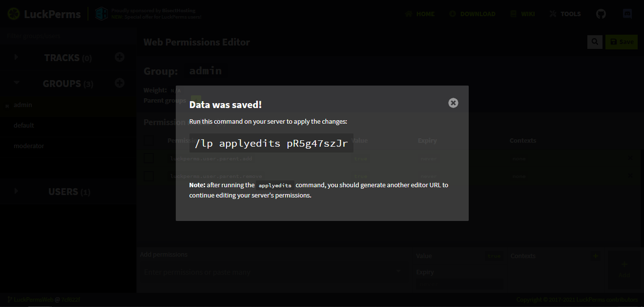Viewport: 644px width, 307px height.
Task: Toggle the new permission Value true switch
Action: [494, 256]
